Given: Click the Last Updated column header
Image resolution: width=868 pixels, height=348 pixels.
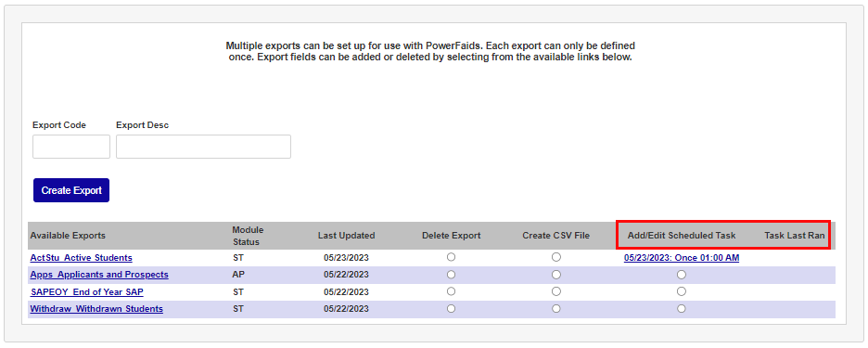Looking at the screenshot, I should [347, 236].
